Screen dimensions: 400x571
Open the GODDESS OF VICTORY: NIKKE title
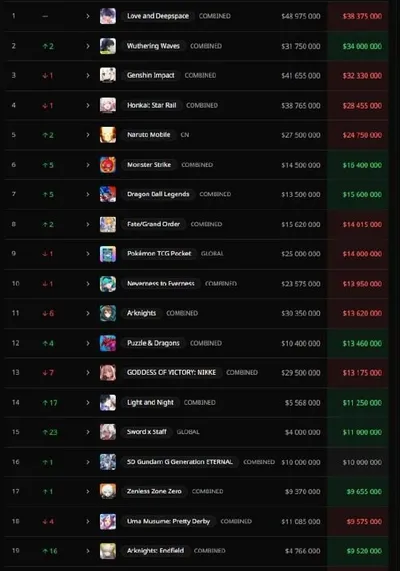click(171, 373)
